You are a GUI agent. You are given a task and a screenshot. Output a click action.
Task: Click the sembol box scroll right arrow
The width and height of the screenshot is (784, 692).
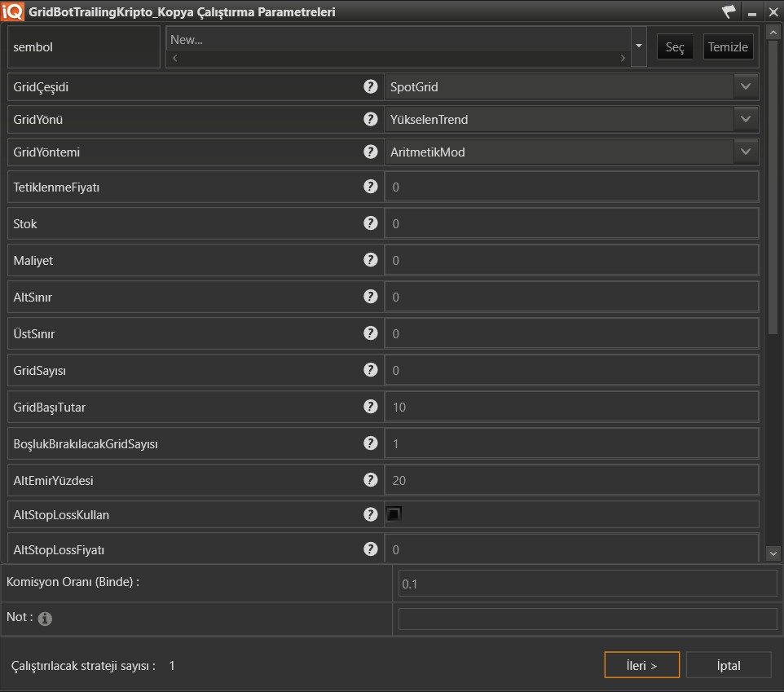(623, 58)
